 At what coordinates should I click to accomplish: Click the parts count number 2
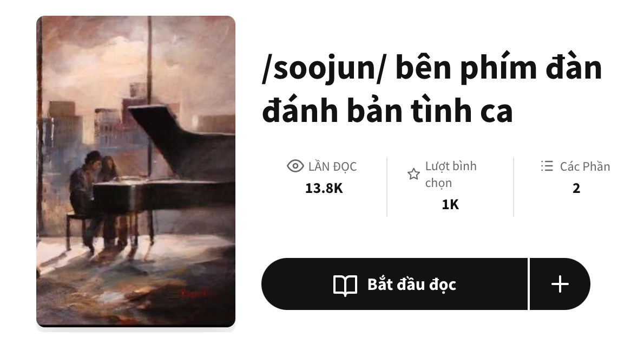[576, 188]
